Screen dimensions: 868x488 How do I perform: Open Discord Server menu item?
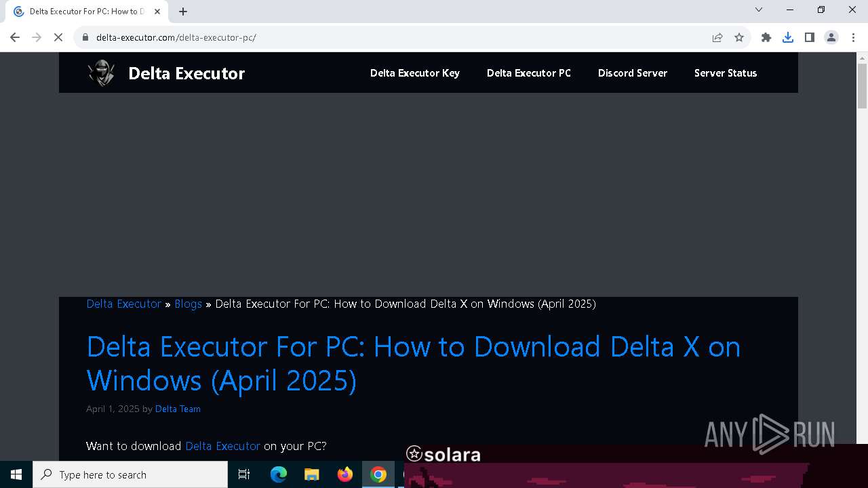[633, 73]
